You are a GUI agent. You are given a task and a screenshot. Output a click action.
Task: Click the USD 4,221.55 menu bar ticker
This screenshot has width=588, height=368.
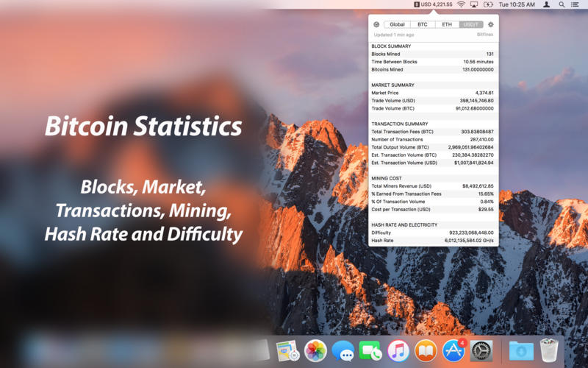click(432, 4)
